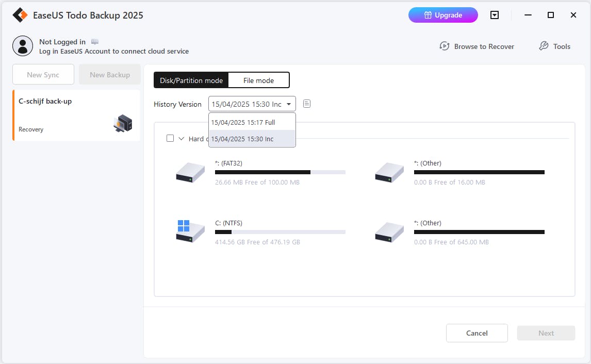The width and height of the screenshot is (591, 364).
Task: Choose 15/04/2025 15:17 Full version
Action: pyautogui.click(x=252, y=122)
